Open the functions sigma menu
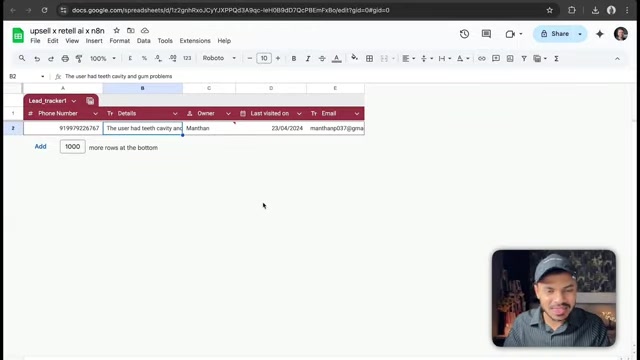This screenshot has width=640, height=360. 556,59
